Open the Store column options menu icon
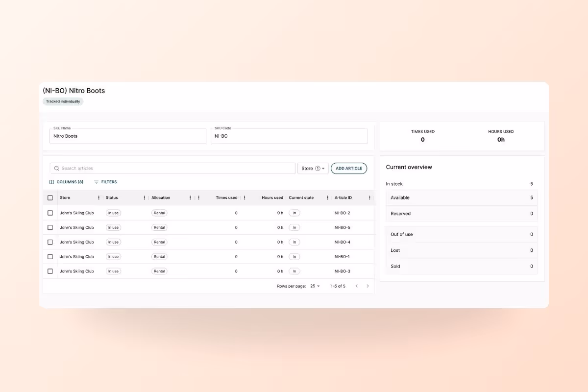588x392 pixels. pos(99,197)
